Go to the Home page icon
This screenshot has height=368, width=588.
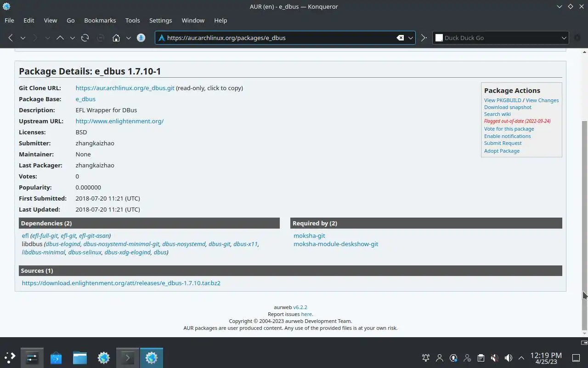coord(116,38)
